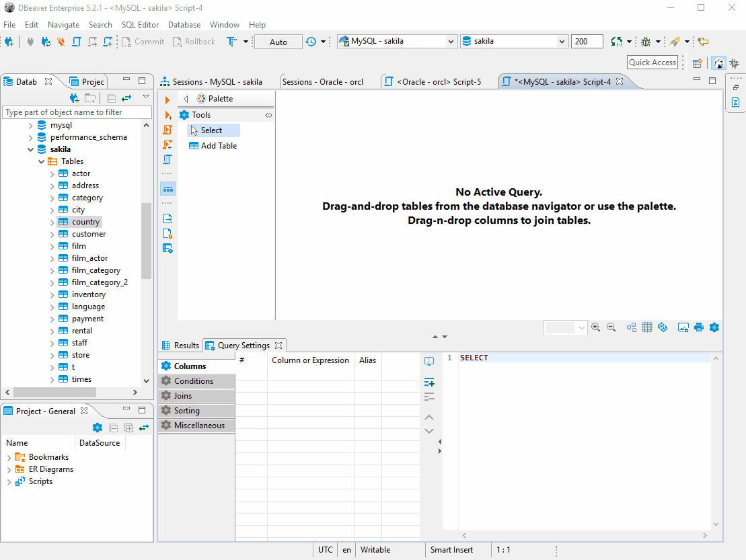Click the new connection plug icon in navigator

coord(74,98)
